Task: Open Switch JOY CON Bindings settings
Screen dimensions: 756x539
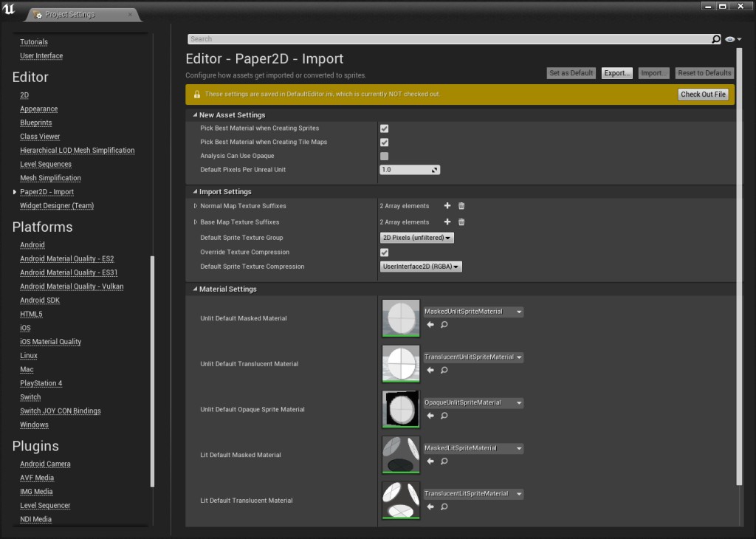Action: coord(61,411)
